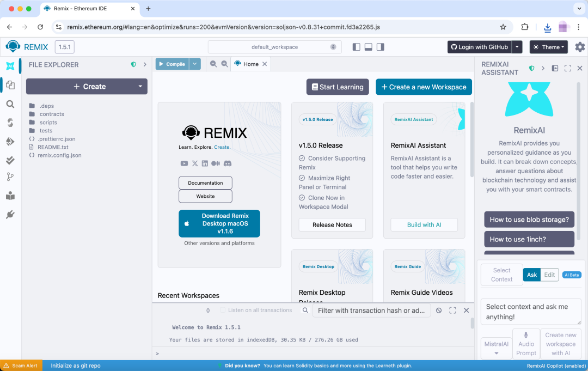Open the Git source control icon
Image resolution: width=588 pixels, height=371 pixels.
(x=10, y=177)
